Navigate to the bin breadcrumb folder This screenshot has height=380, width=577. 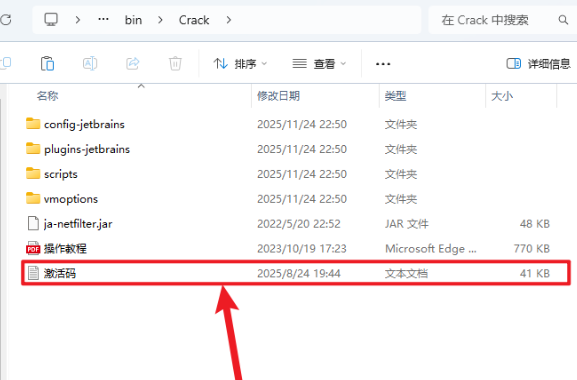click(133, 20)
